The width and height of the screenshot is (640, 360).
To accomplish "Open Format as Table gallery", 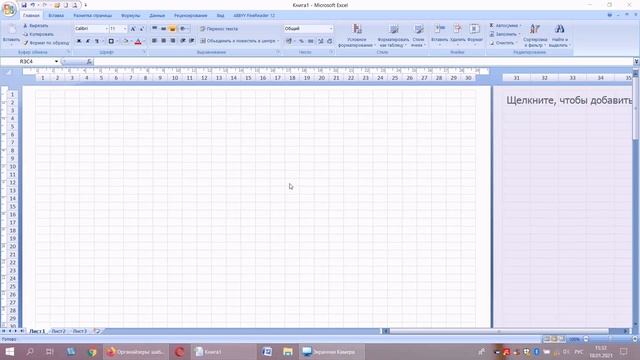I will click(x=393, y=36).
